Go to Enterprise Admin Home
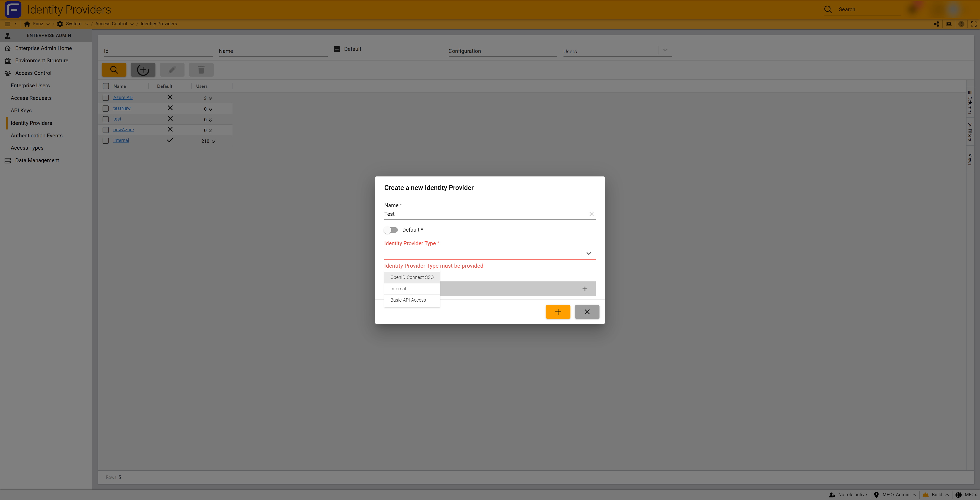Screen dimensions: 980x500 pyautogui.click(x=43, y=48)
